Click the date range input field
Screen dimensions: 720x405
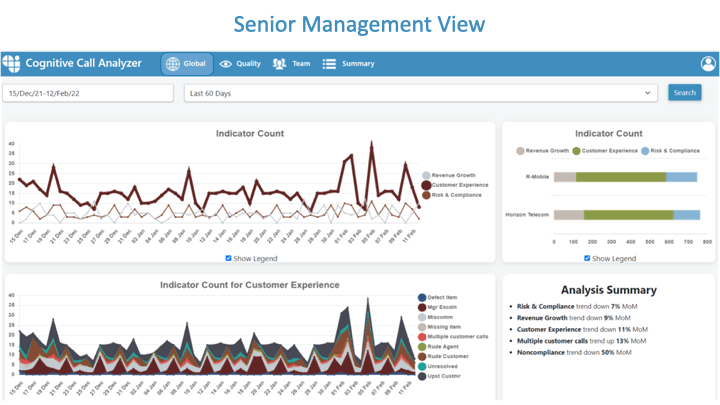coord(90,93)
